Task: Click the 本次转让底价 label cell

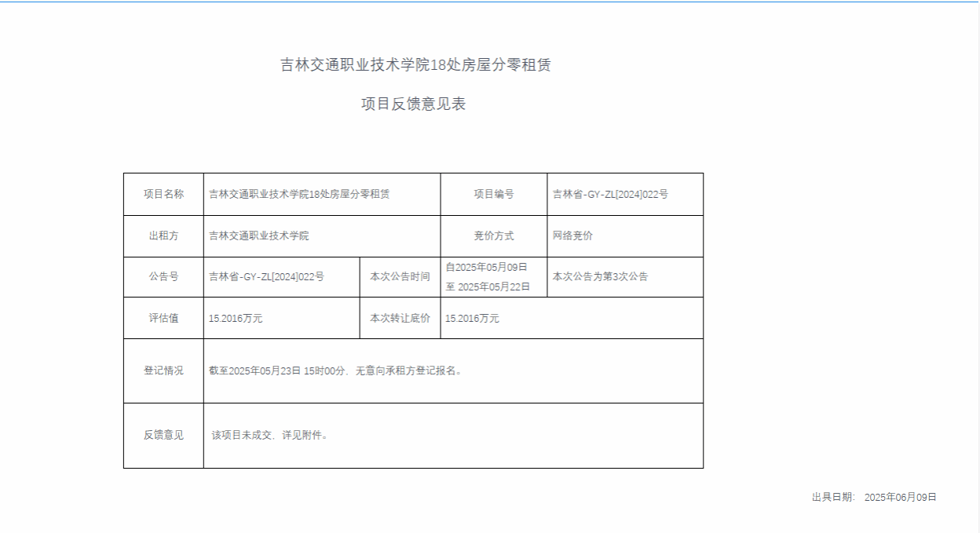Action: pos(400,318)
